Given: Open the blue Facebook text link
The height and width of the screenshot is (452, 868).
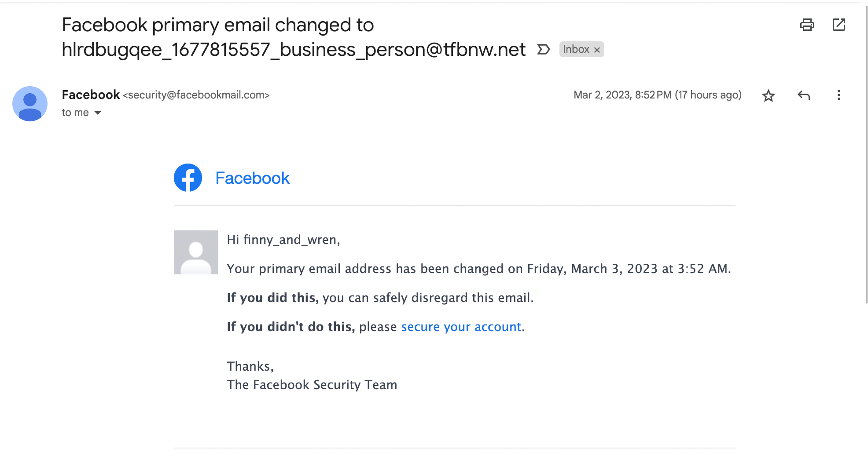Looking at the screenshot, I should (252, 178).
